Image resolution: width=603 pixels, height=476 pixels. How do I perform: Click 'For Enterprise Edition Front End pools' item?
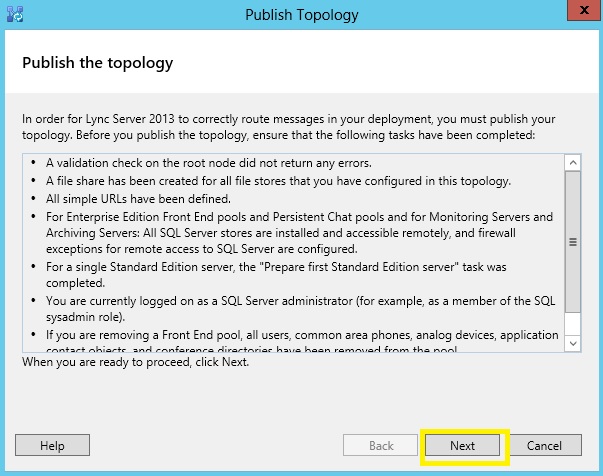299,233
